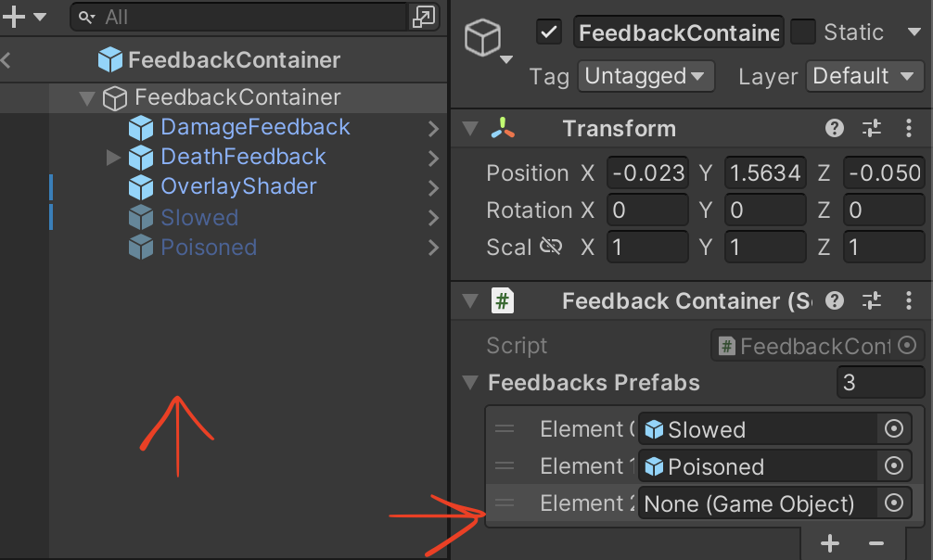This screenshot has height=560, width=933.
Task: Open the Layer dropdown set to Default
Action: click(x=864, y=76)
